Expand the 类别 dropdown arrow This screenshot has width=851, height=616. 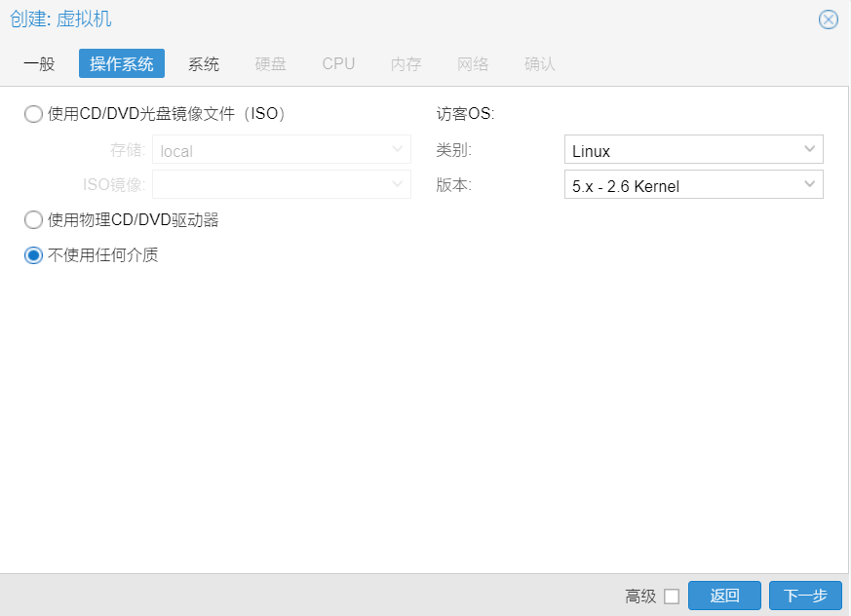pos(810,150)
